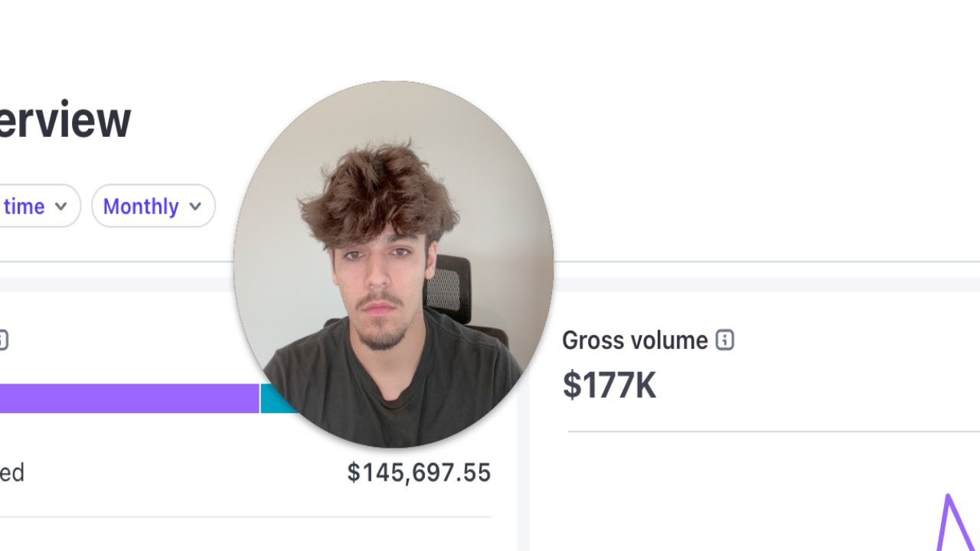The image size is (980, 551).
Task: Click the chevron arrow in the Monthly pill
Action: 194,206
